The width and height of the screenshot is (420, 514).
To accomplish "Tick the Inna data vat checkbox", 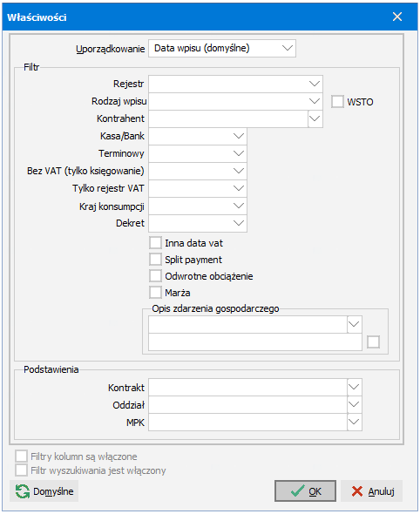I will [155, 243].
